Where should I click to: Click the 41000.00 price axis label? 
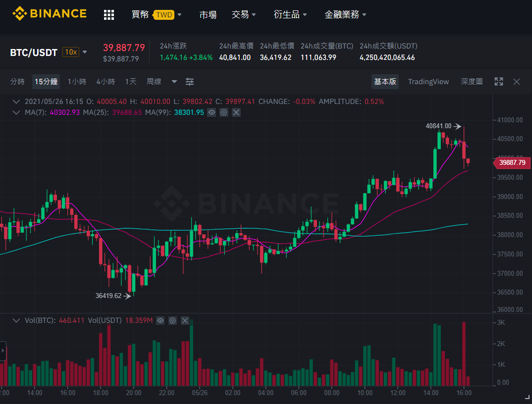pos(510,120)
